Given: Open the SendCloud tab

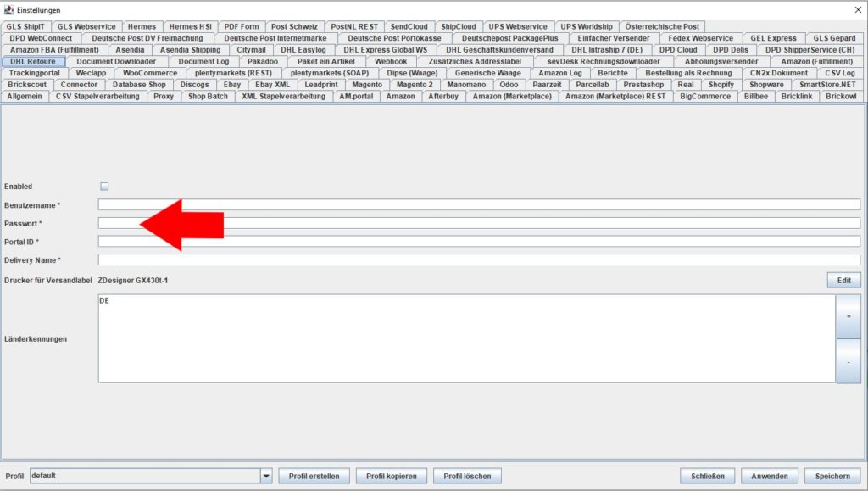Looking at the screenshot, I should pos(409,26).
